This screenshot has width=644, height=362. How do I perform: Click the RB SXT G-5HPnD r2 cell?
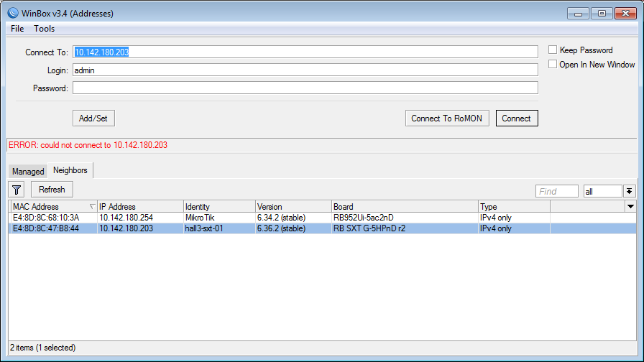point(369,228)
